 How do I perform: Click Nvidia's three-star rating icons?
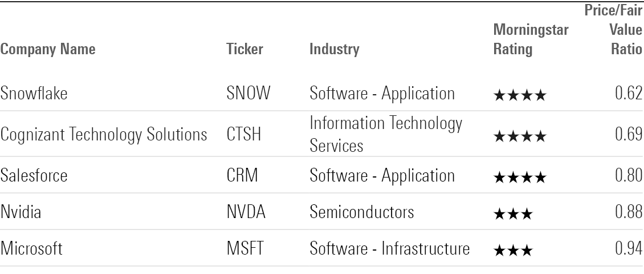(513, 213)
